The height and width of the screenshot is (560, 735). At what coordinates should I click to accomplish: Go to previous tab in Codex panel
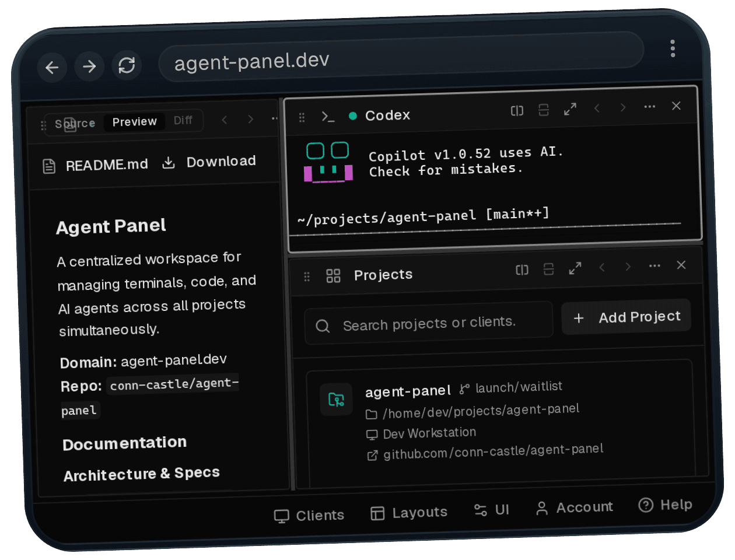[597, 108]
